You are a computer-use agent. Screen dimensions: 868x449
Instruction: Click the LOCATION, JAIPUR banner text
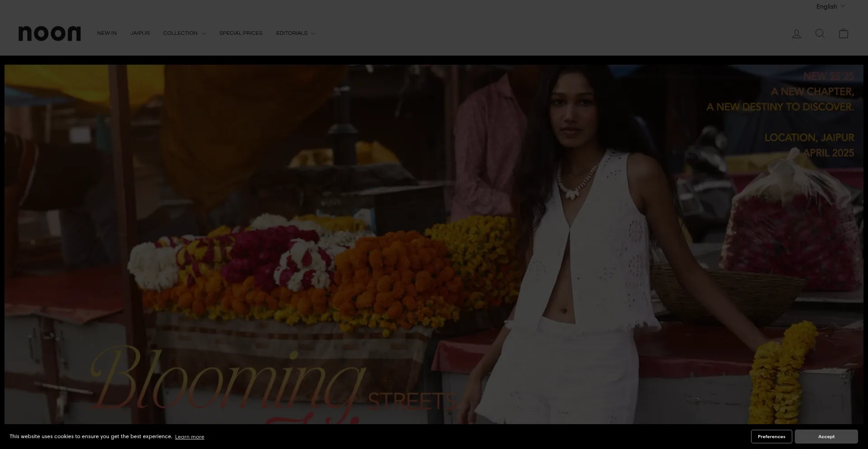click(809, 137)
